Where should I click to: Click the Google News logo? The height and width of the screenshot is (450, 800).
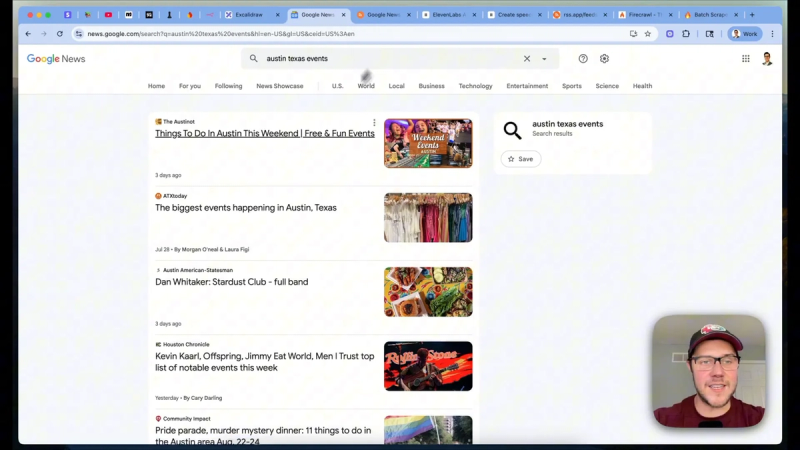[x=56, y=59]
